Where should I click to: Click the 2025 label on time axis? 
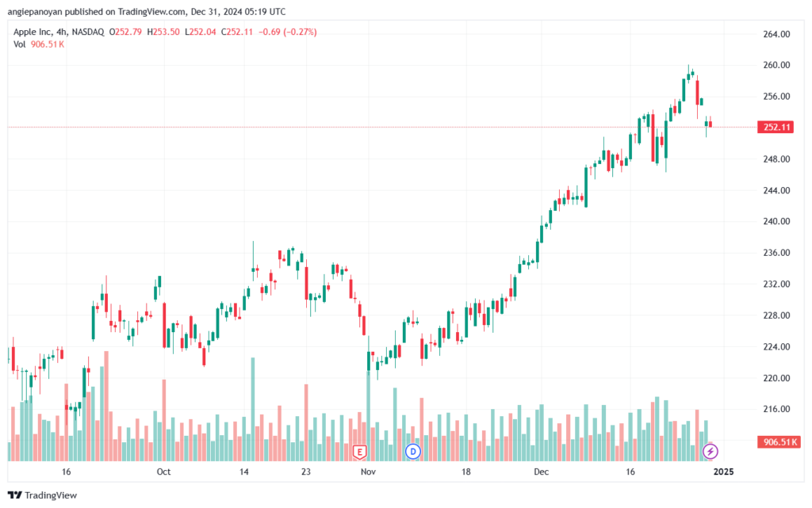pyautogui.click(x=723, y=472)
